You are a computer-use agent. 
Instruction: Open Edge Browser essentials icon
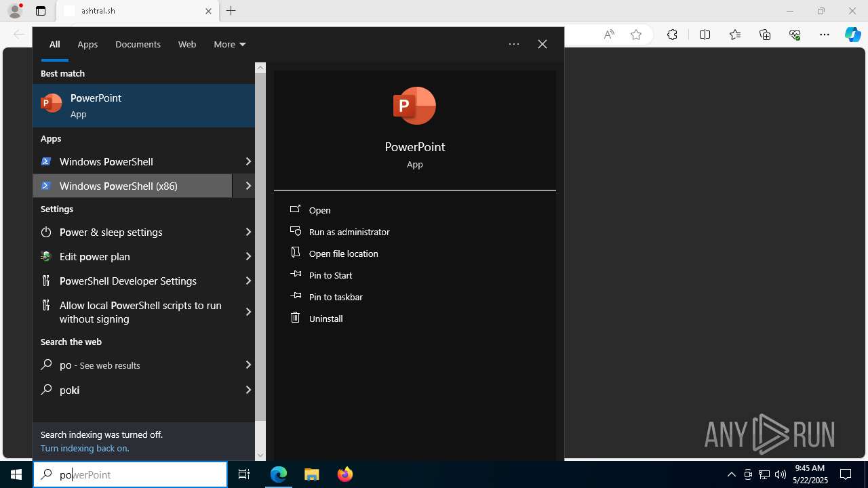(795, 35)
